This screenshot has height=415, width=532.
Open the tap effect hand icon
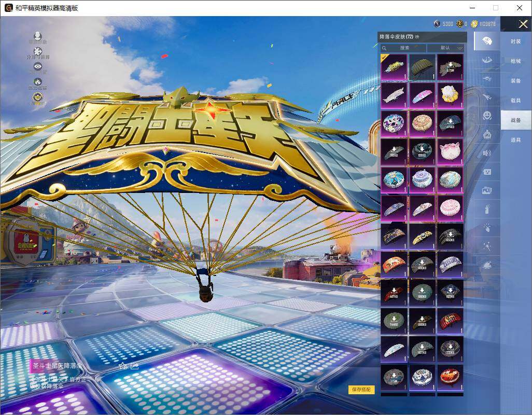487,227
